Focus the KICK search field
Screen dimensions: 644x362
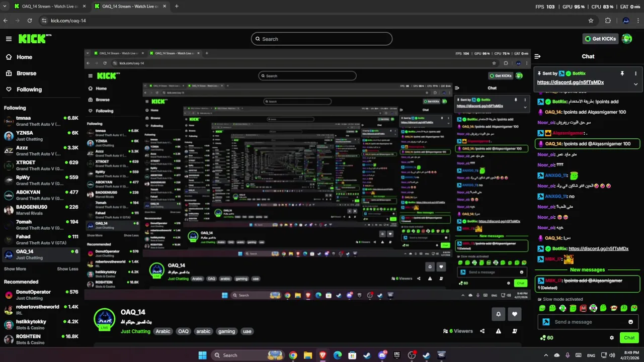pos(321,39)
